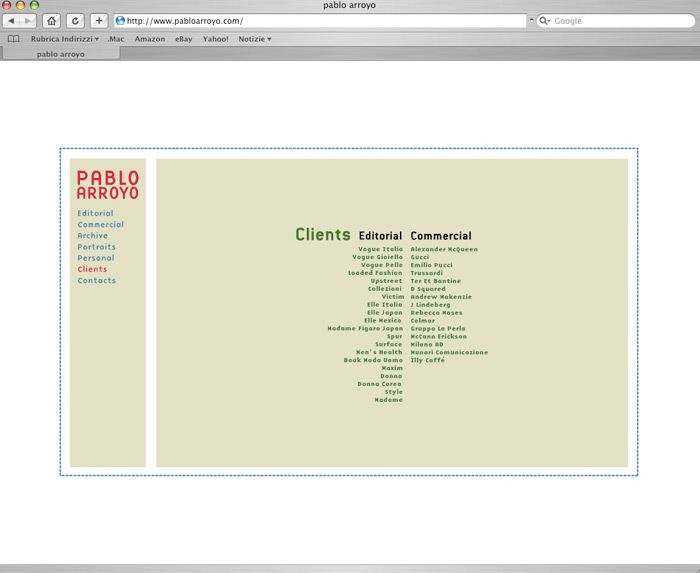Click the green Clients heading

323,234
